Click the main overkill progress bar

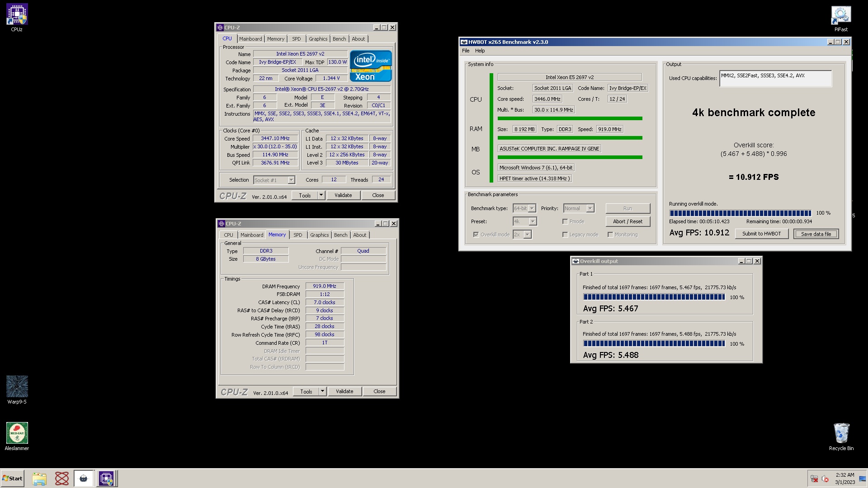tap(741, 213)
